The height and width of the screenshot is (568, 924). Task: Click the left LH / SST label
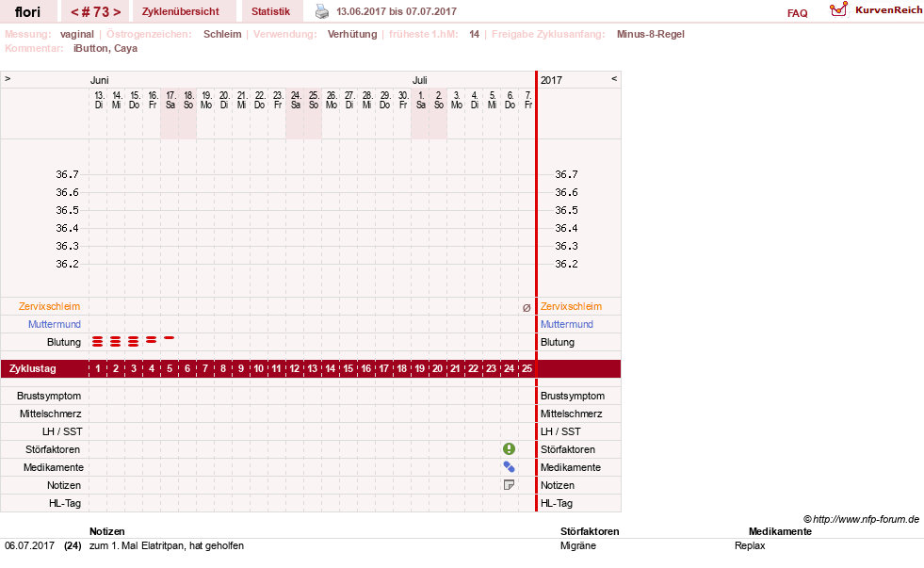click(x=62, y=431)
